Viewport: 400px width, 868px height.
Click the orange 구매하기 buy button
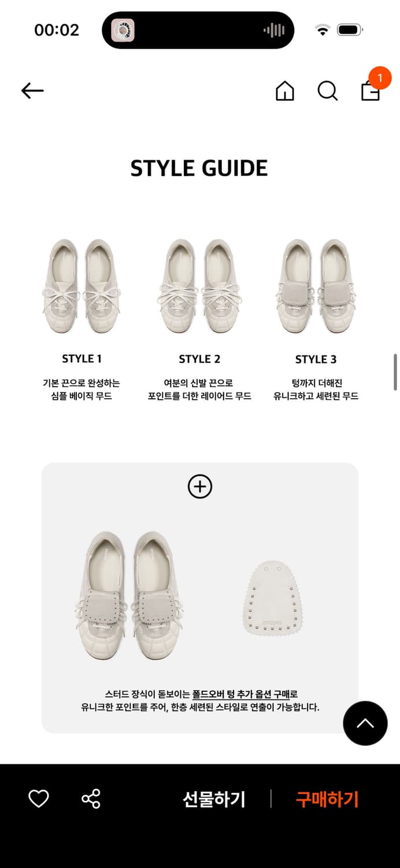point(327,799)
